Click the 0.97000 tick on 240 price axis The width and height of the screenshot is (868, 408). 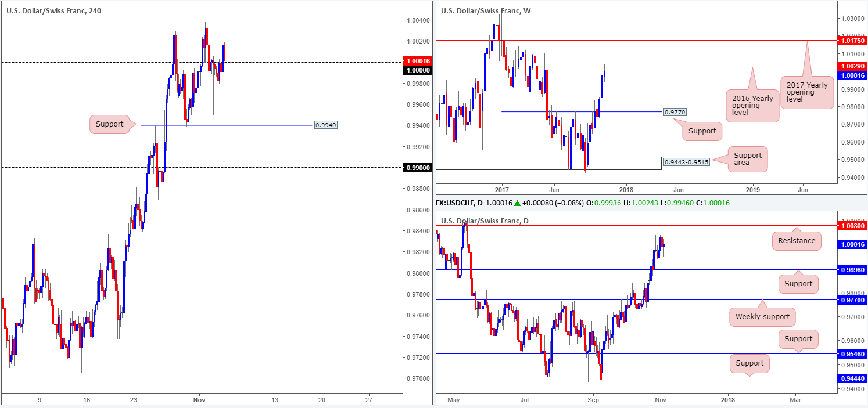click(x=417, y=378)
